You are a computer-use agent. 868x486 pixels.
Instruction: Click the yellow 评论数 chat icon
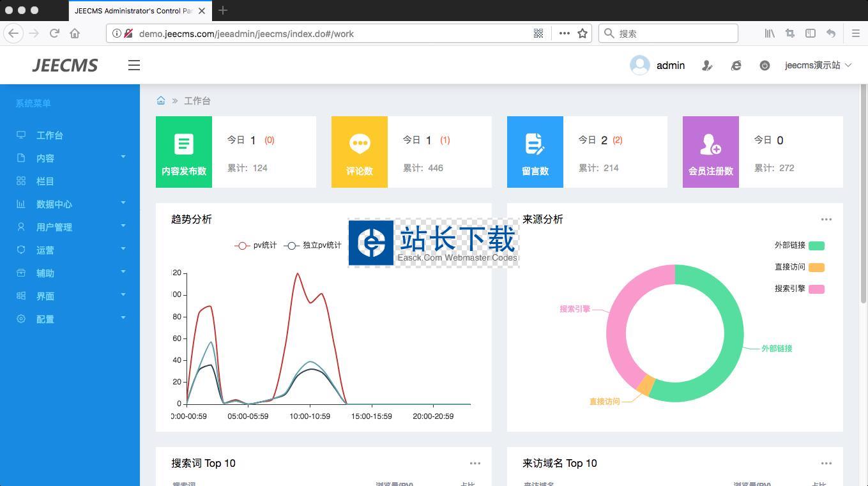(360, 144)
